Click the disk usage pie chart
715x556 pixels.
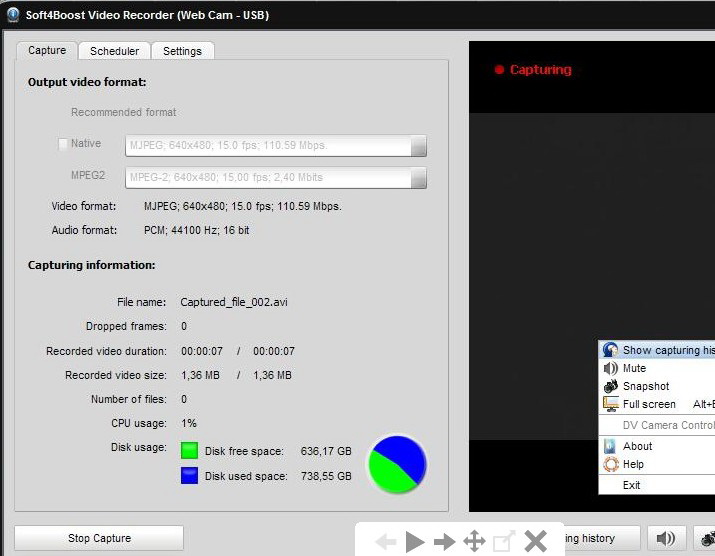[398, 464]
